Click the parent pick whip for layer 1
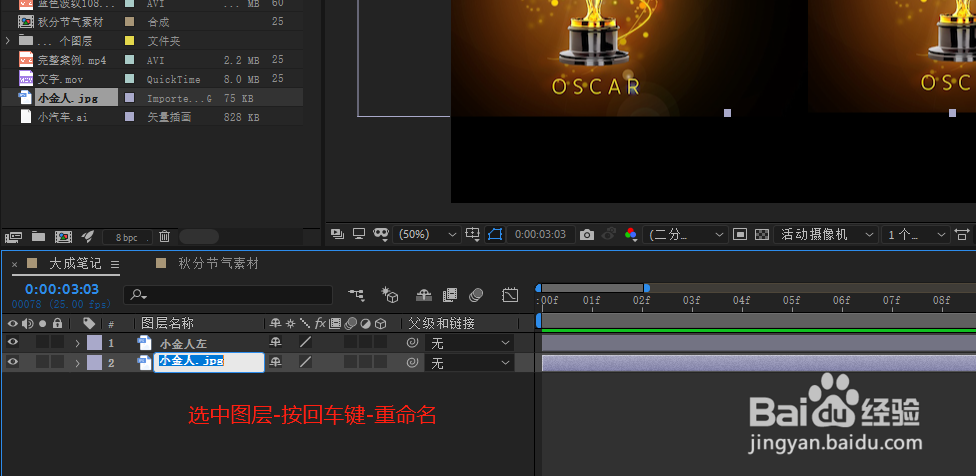Image resolution: width=976 pixels, height=476 pixels. pyautogui.click(x=412, y=343)
